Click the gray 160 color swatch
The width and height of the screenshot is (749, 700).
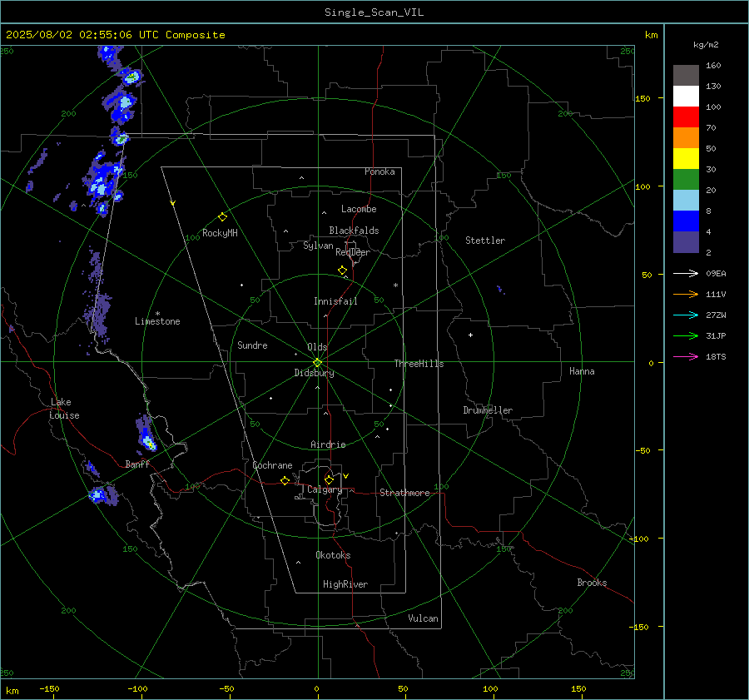point(686,76)
